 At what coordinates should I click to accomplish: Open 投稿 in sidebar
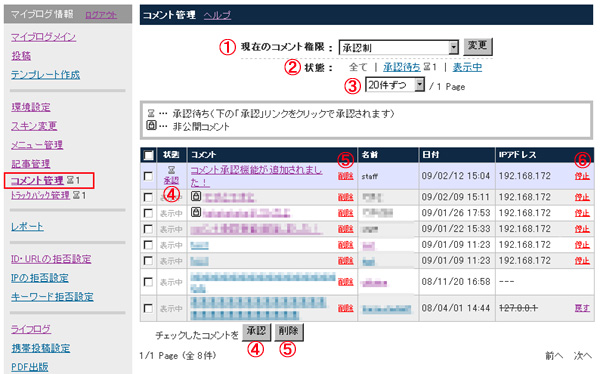(x=21, y=56)
